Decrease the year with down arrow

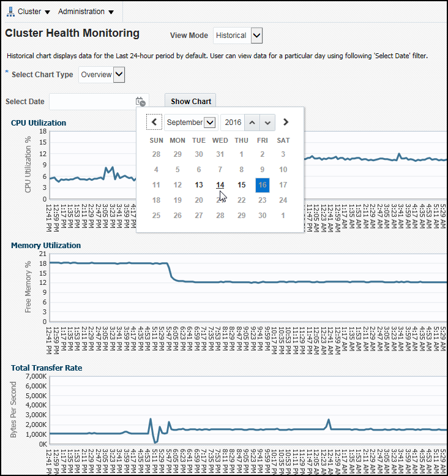[x=267, y=123]
